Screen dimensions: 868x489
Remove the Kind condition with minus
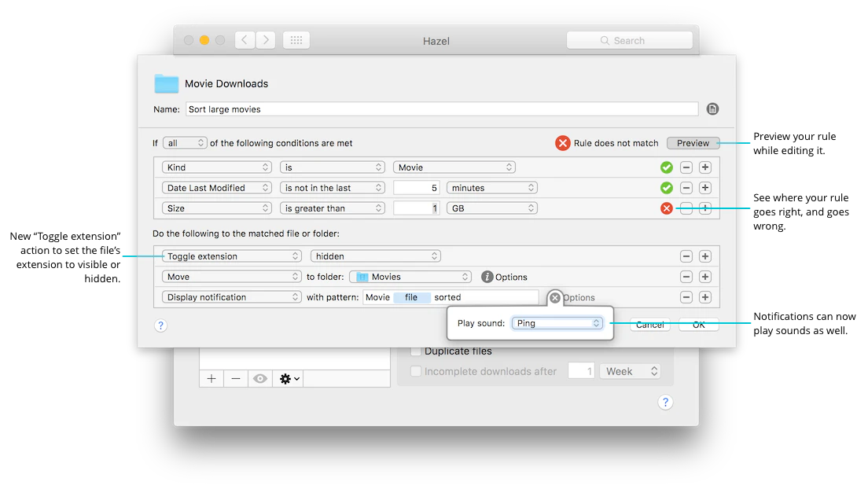point(686,167)
